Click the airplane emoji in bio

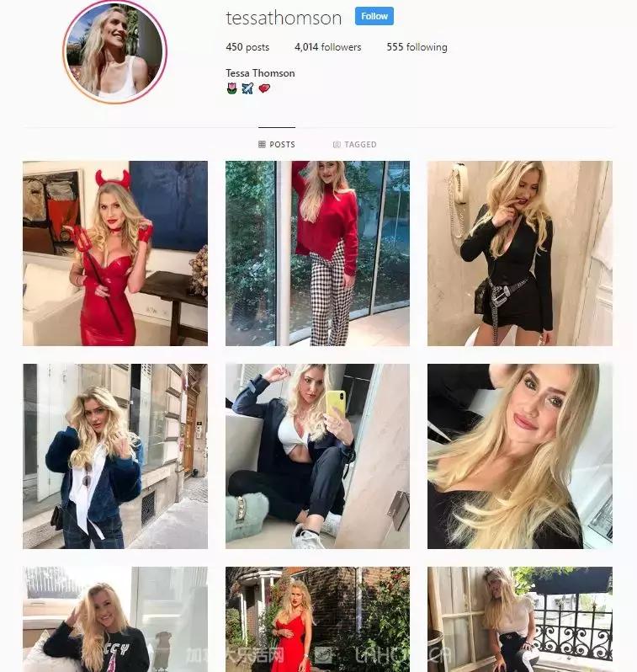[247, 88]
